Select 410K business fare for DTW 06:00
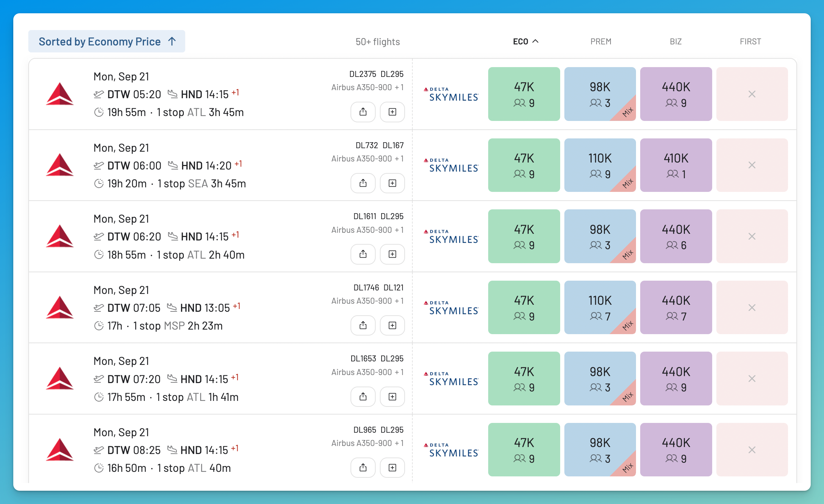 click(x=676, y=165)
